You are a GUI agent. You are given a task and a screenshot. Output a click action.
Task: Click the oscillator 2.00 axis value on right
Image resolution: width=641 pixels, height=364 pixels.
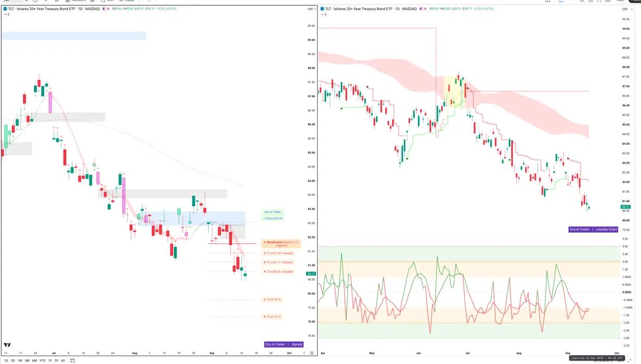[x=625, y=262]
